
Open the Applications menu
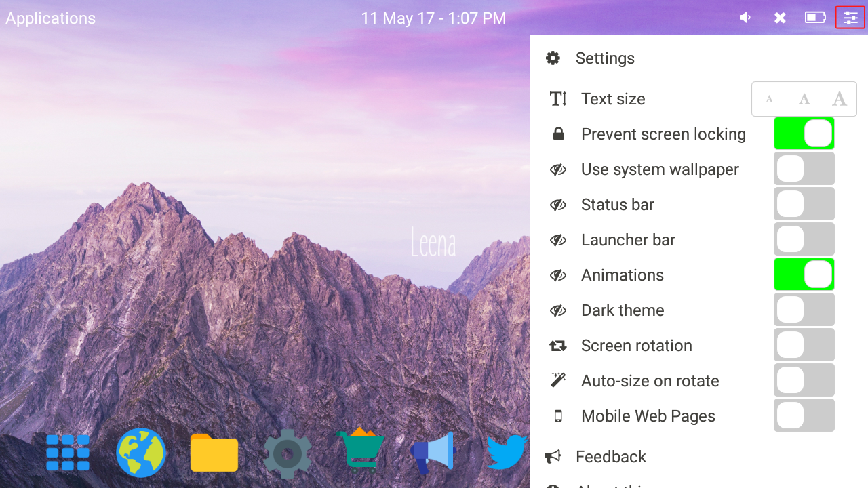tap(51, 18)
